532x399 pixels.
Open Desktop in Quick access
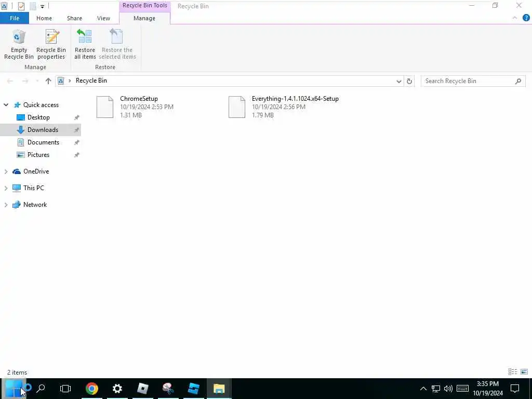point(38,117)
